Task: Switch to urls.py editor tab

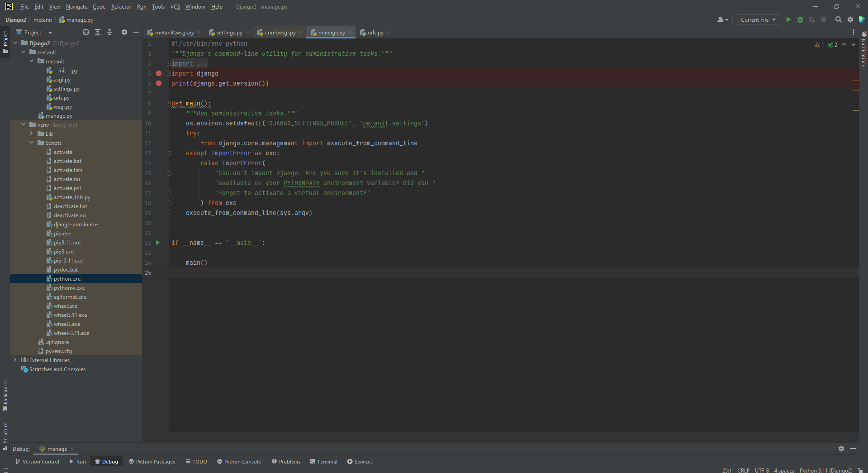Action: point(375,32)
